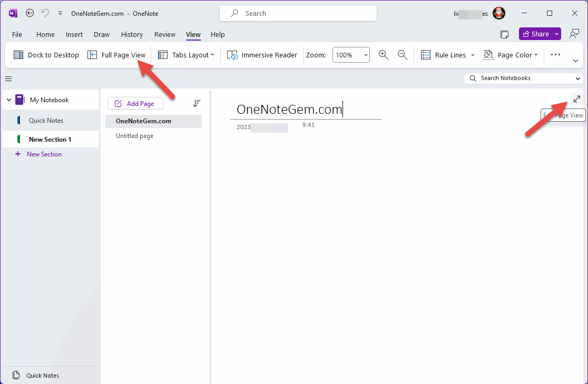The image size is (588, 384).
Task: Zoom in with the magnifier plus icon
Action: (x=384, y=55)
